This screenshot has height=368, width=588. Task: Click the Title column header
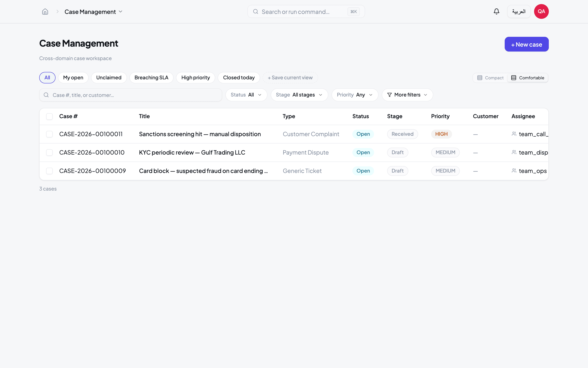(144, 116)
